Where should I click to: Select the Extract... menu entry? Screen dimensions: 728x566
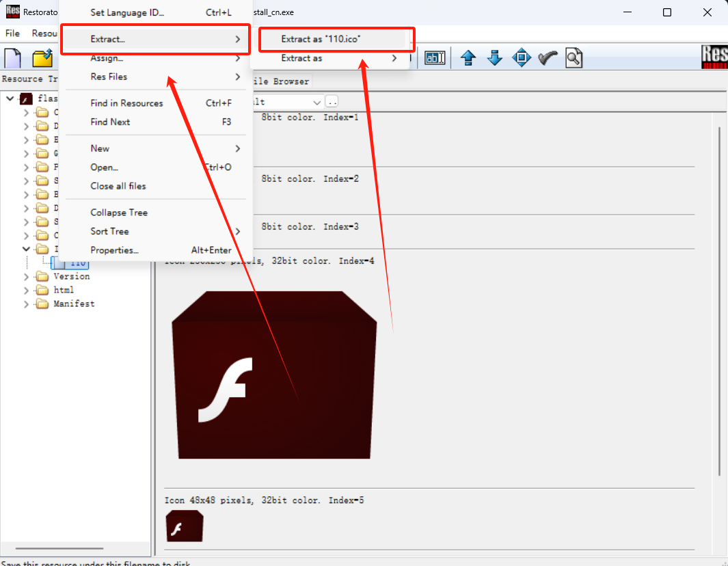click(x=156, y=39)
